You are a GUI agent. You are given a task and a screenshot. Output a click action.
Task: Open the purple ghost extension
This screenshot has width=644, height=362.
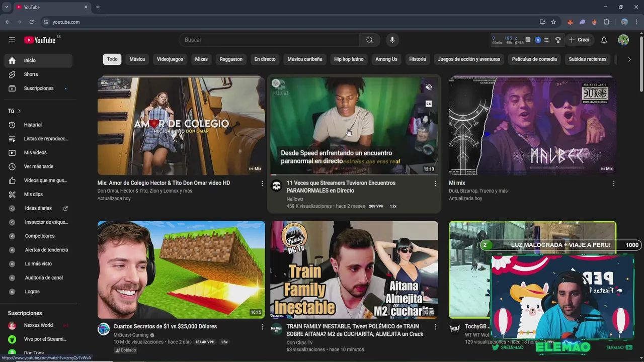coord(582,22)
